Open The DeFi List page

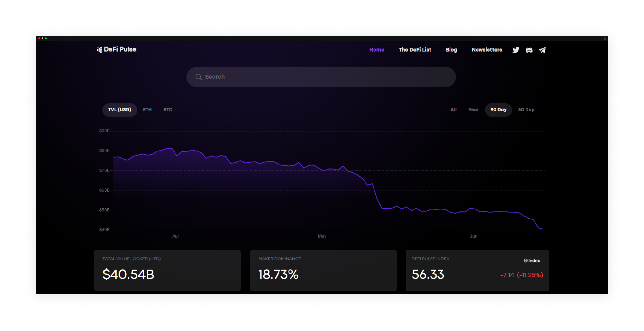415,50
